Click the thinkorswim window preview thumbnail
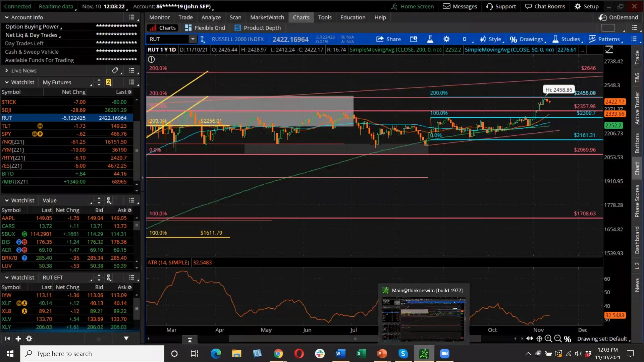The width and height of the screenshot is (644, 362). point(424,319)
